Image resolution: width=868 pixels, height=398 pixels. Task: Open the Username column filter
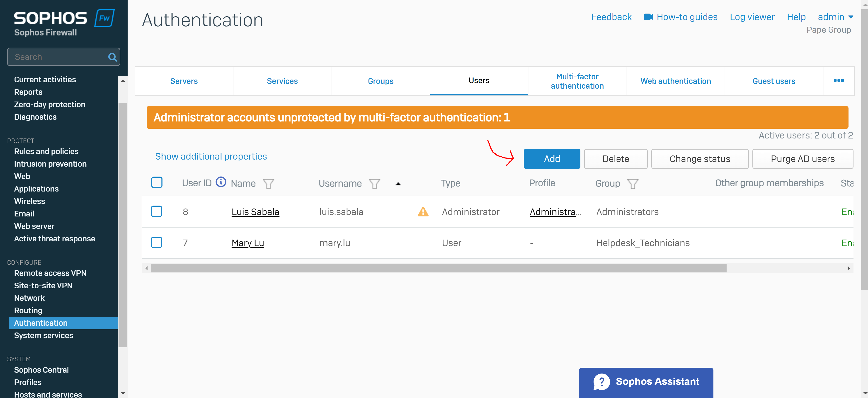[374, 184]
